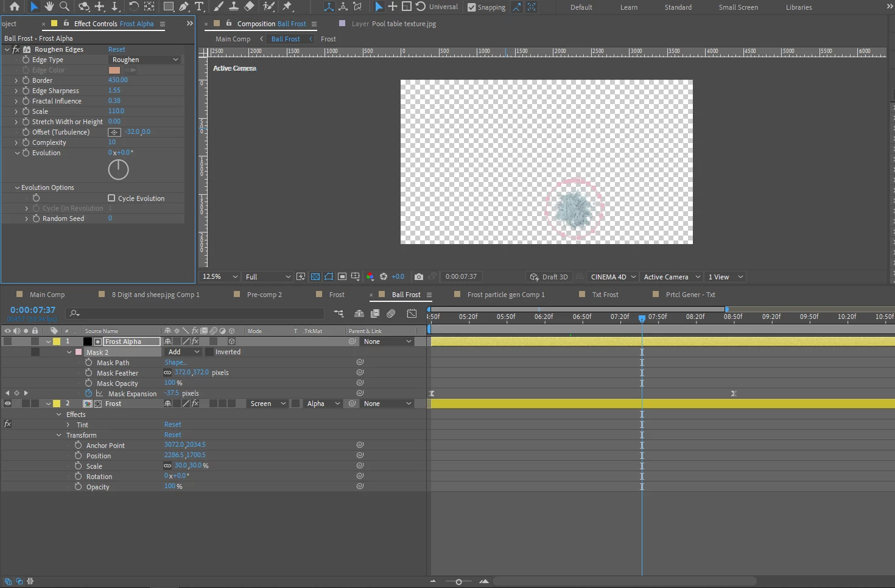The width and height of the screenshot is (895, 588).
Task: Toggle the Tint effect fx switch
Action: tap(8, 424)
